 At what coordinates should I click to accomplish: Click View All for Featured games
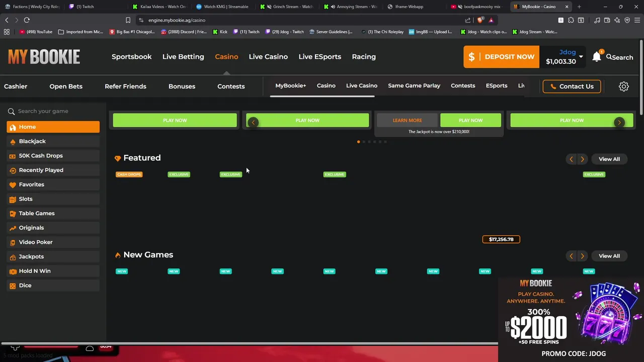(609, 159)
